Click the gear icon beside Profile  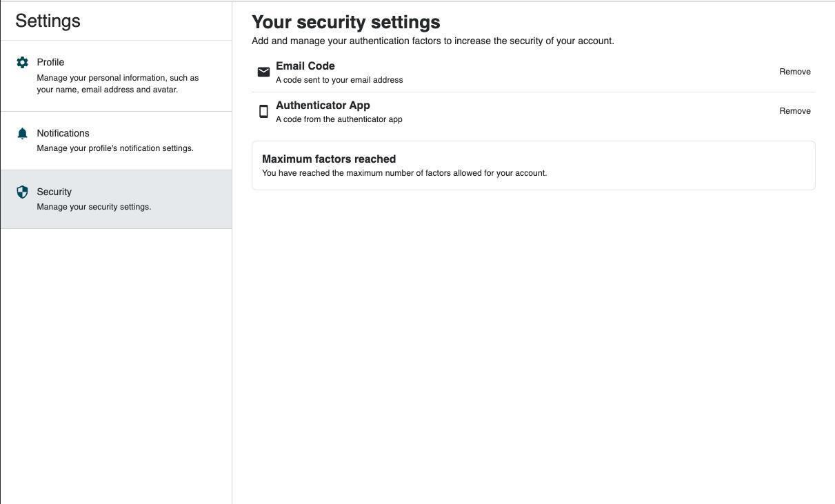(22, 63)
